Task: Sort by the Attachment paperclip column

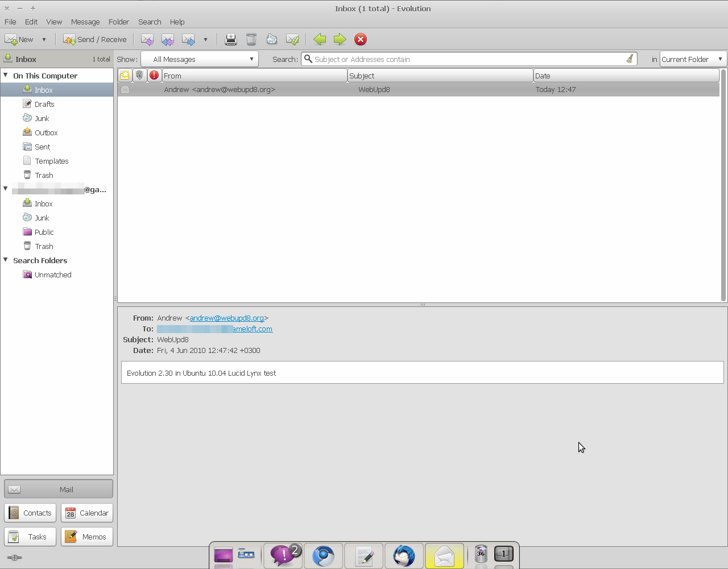Action: pyautogui.click(x=139, y=75)
